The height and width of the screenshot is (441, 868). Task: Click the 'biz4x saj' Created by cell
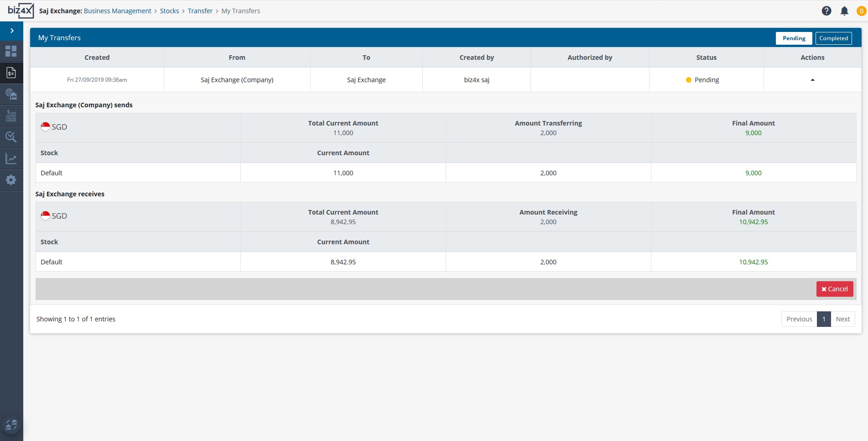click(x=477, y=80)
